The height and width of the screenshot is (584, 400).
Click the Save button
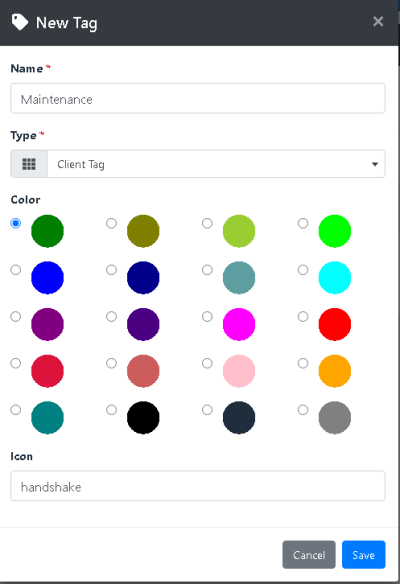tap(364, 555)
